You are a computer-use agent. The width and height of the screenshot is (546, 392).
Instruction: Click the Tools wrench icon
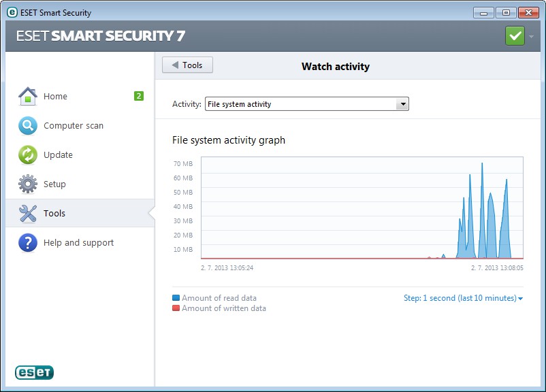coord(27,213)
